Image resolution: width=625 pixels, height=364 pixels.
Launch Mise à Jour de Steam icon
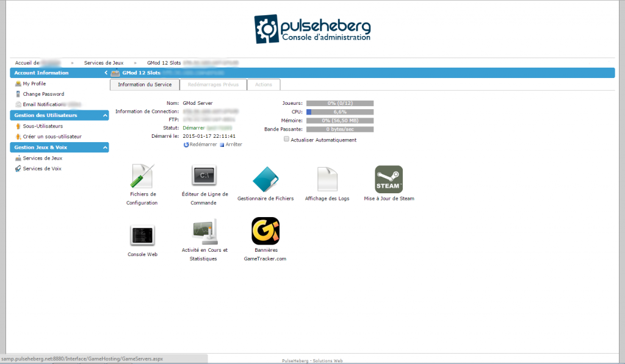(x=389, y=179)
